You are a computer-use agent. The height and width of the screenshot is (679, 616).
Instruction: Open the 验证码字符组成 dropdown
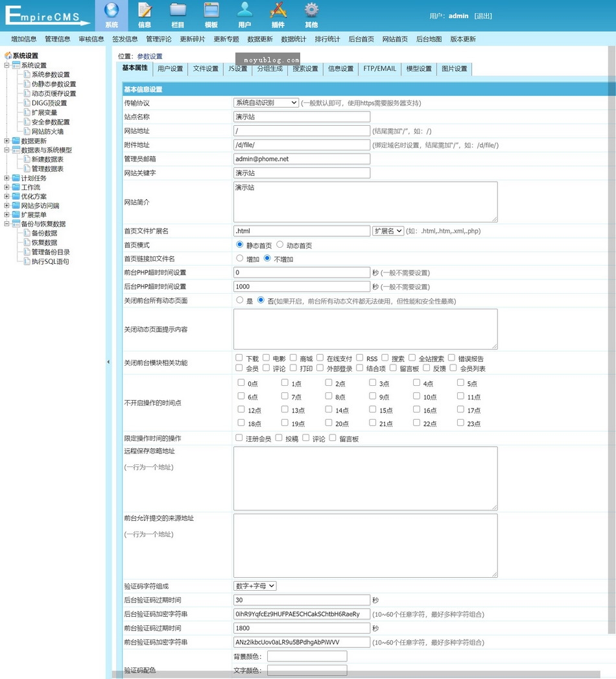(255, 586)
